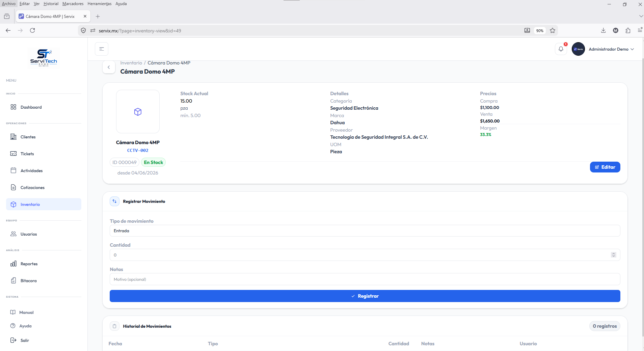
Task: Open the browser downloads icon
Action: pyautogui.click(x=603, y=30)
